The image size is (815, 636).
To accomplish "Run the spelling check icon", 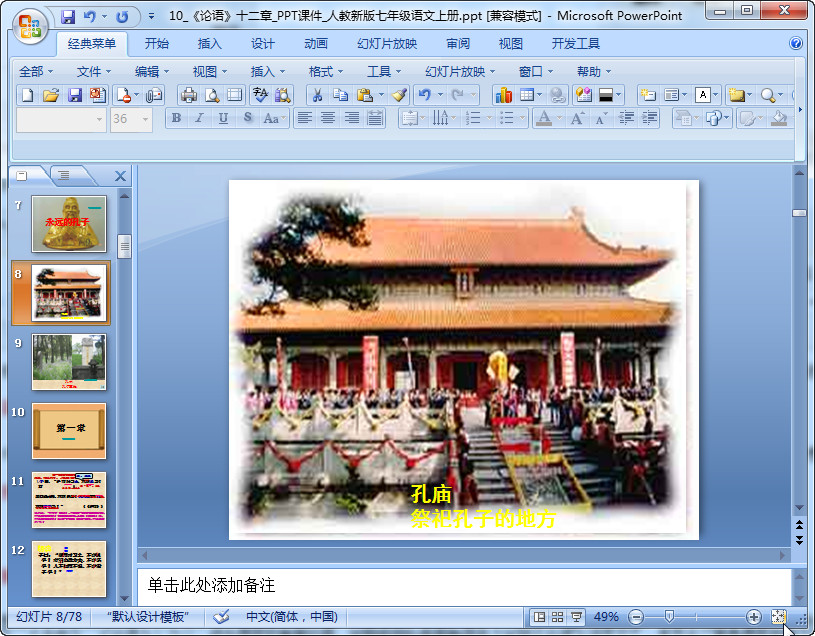I will (260, 95).
